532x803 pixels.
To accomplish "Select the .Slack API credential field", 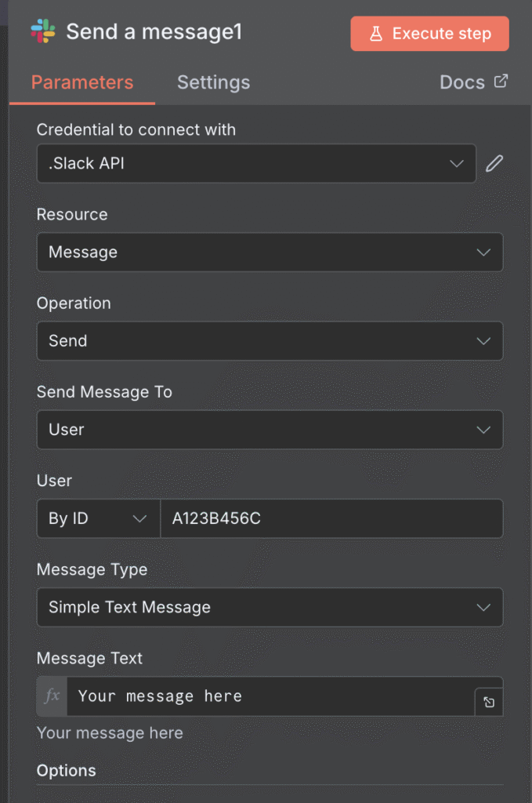I will tap(235, 163).
